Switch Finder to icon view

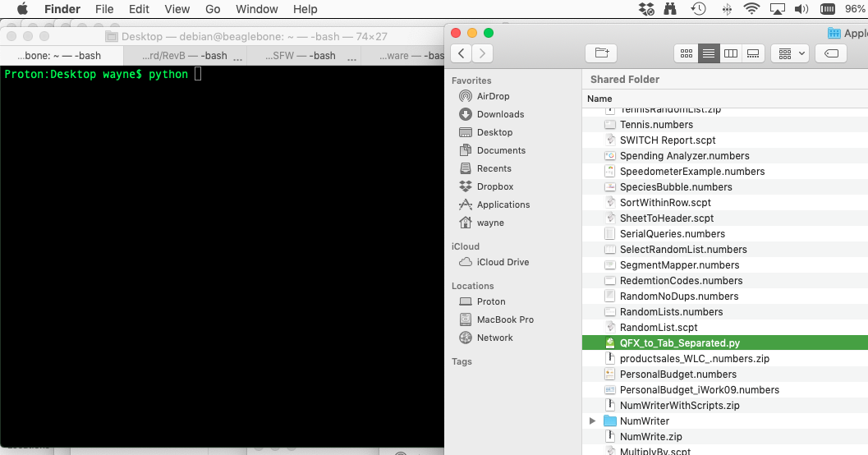[687, 53]
